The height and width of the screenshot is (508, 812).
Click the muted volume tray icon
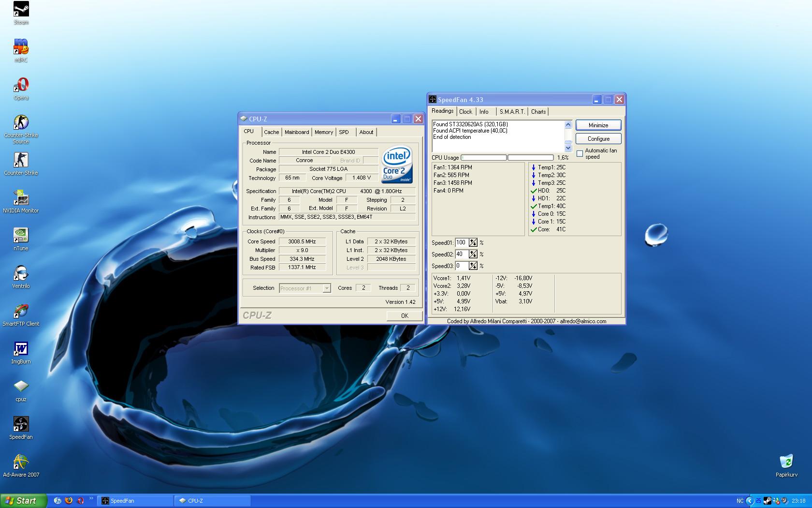pos(784,501)
